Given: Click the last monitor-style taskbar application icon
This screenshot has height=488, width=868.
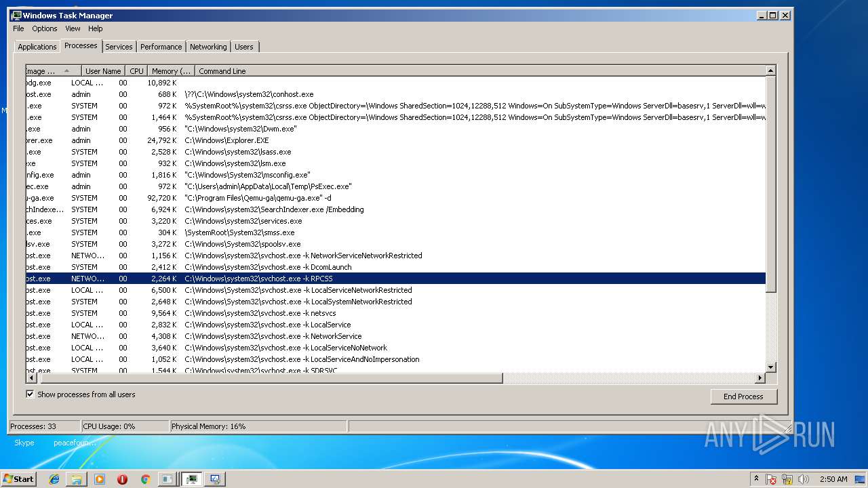Looking at the screenshot, I should tap(215, 479).
